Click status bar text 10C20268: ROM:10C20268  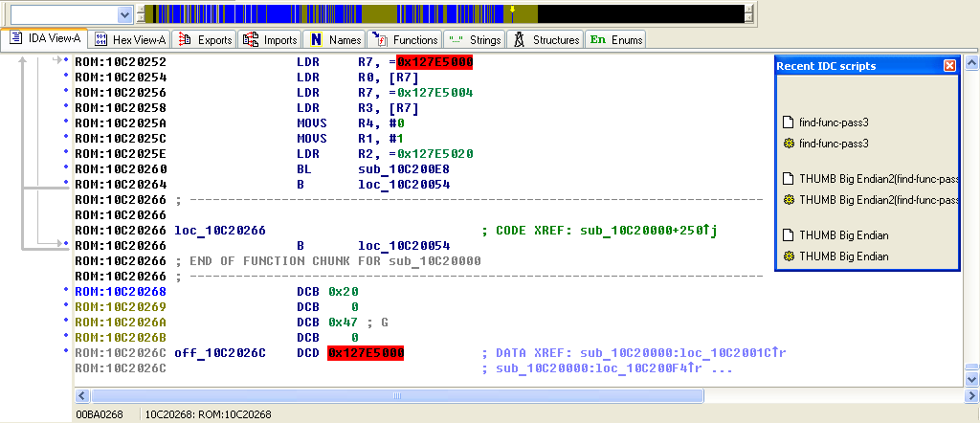[208, 414]
